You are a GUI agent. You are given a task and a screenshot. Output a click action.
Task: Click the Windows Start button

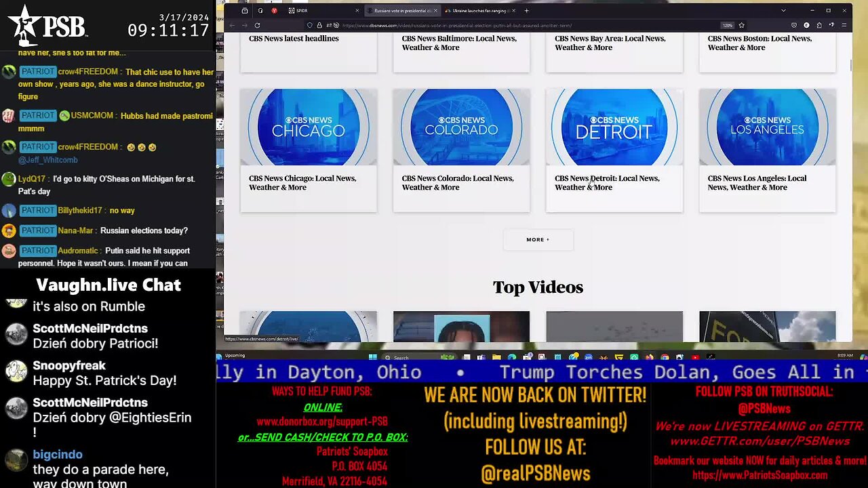click(372, 357)
